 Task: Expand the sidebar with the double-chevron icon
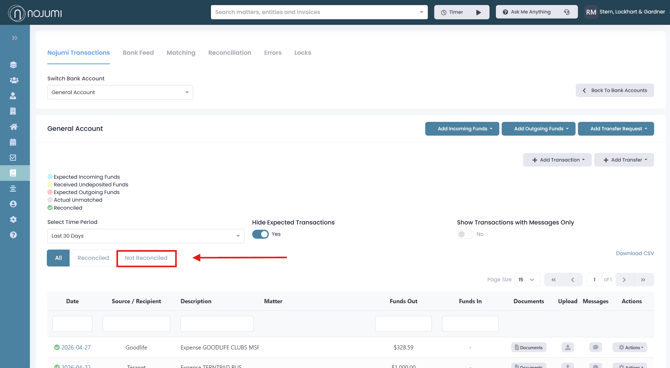[15, 38]
